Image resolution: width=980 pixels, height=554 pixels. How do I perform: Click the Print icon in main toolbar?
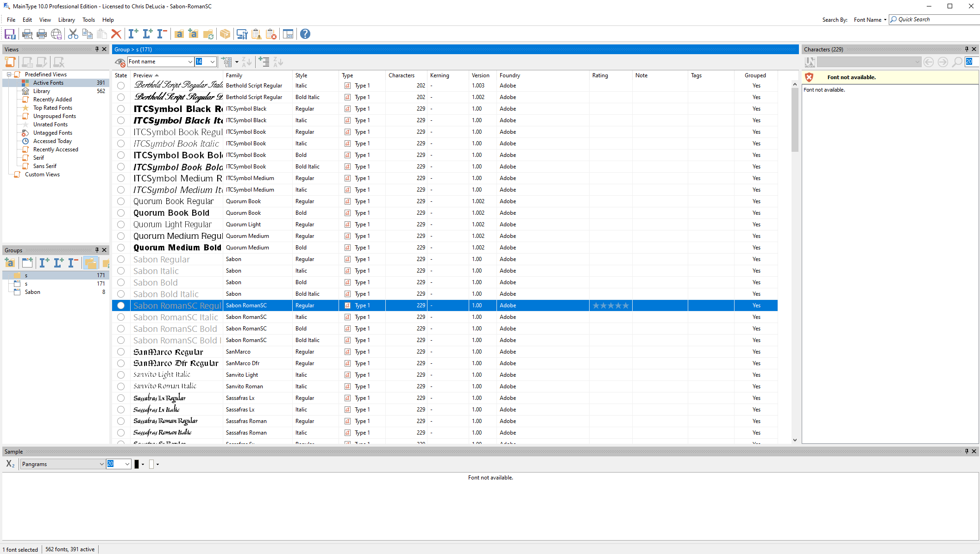(x=42, y=34)
